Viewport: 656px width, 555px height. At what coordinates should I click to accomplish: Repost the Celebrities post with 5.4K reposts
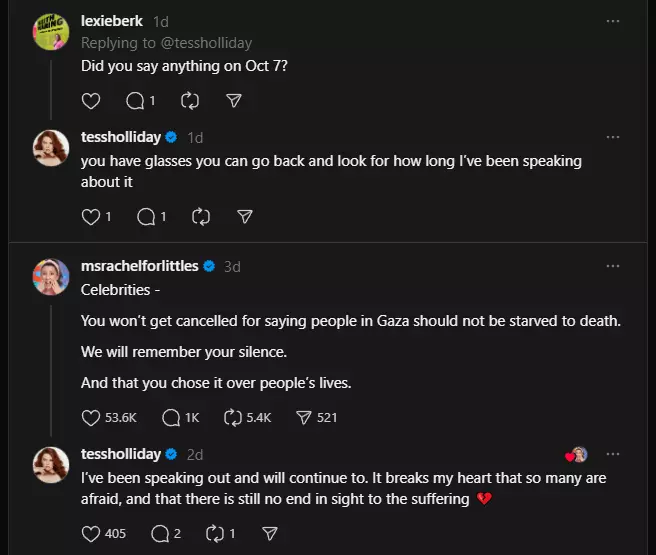tap(248, 417)
